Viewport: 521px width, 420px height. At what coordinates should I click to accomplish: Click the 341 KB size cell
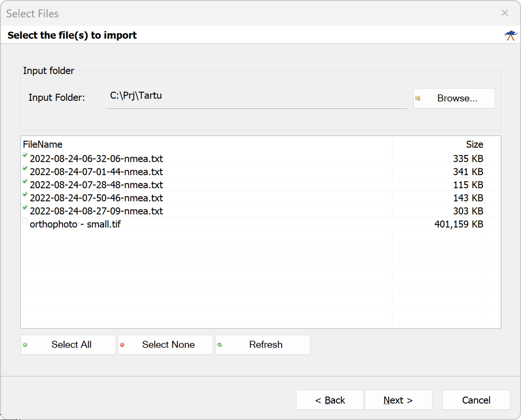coord(468,172)
